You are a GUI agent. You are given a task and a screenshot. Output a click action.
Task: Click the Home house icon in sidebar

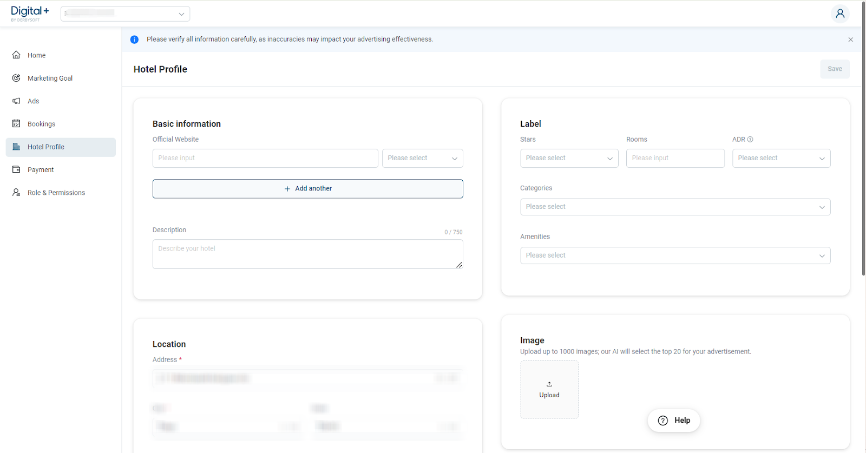tap(16, 55)
